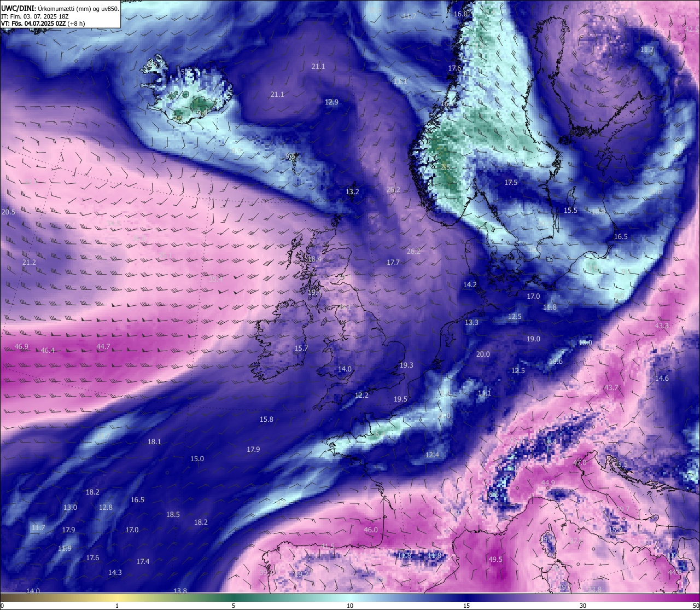
Task: Click the '30' label on the color scale
Action: pos(583,606)
